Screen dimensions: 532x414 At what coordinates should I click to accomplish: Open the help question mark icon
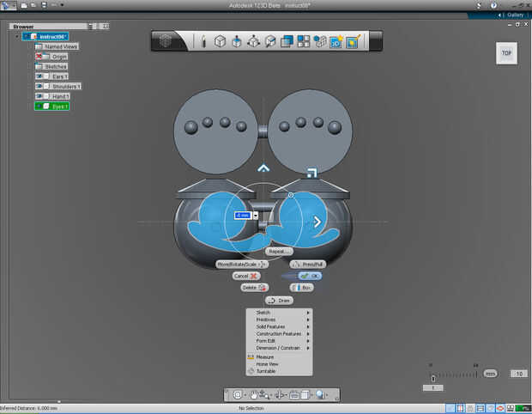point(493,5)
